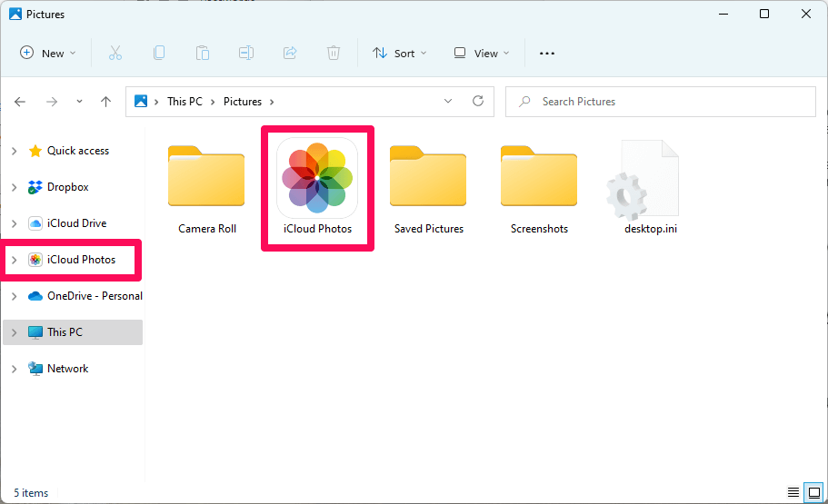The height and width of the screenshot is (504, 828).
Task: Open the New item dropdown
Action: pos(48,54)
